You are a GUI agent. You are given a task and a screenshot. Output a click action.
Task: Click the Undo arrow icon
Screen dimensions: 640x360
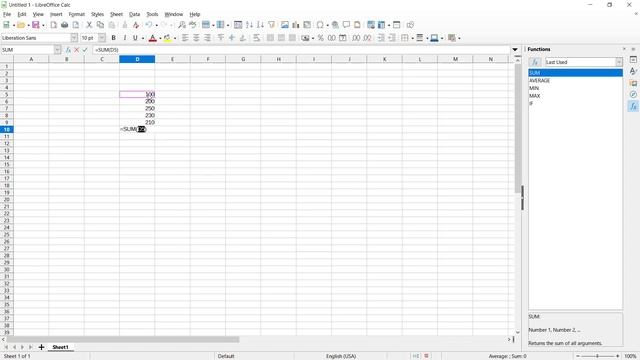coord(149,25)
